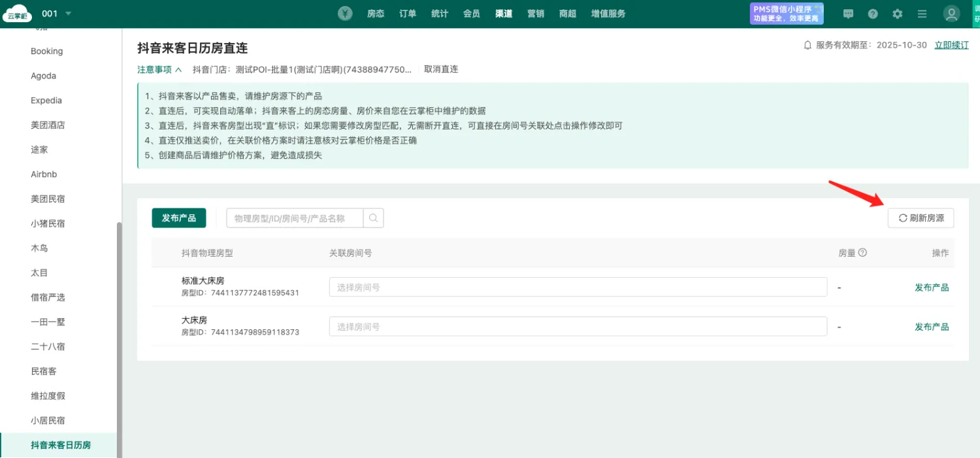Image resolution: width=980 pixels, height=458 pixels.
Task: Click 取消直连 link
Action: coord(441,69)
